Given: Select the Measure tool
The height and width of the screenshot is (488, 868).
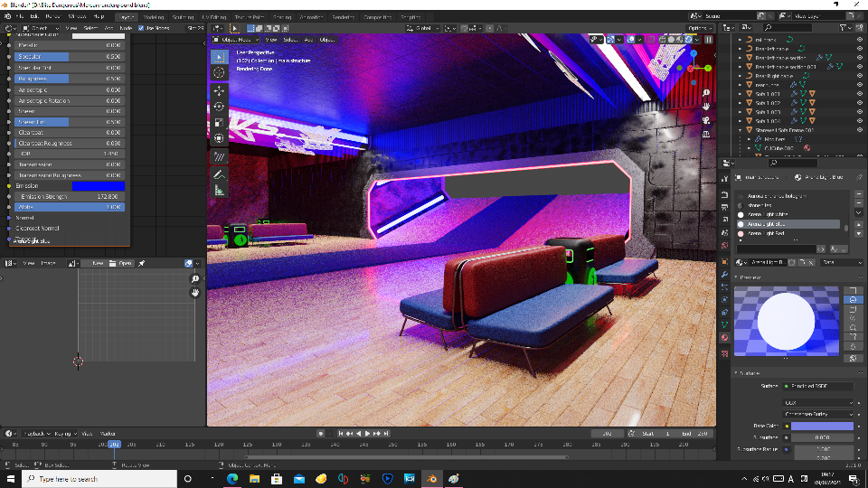Looking at the screenshot, I should (x=219, y=191).
